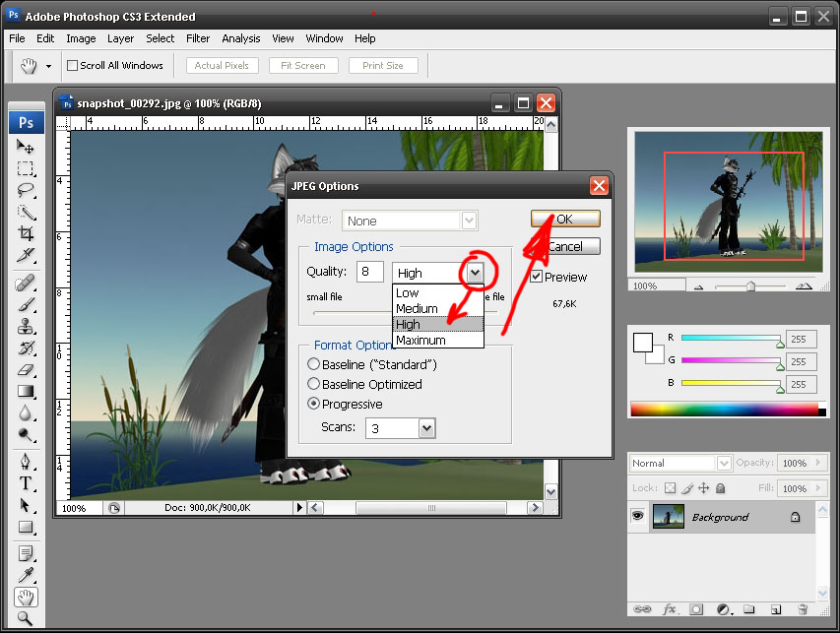Select the Zoom magnifier tool
This screenshot has width=840, height=633.
coord(26,618)
